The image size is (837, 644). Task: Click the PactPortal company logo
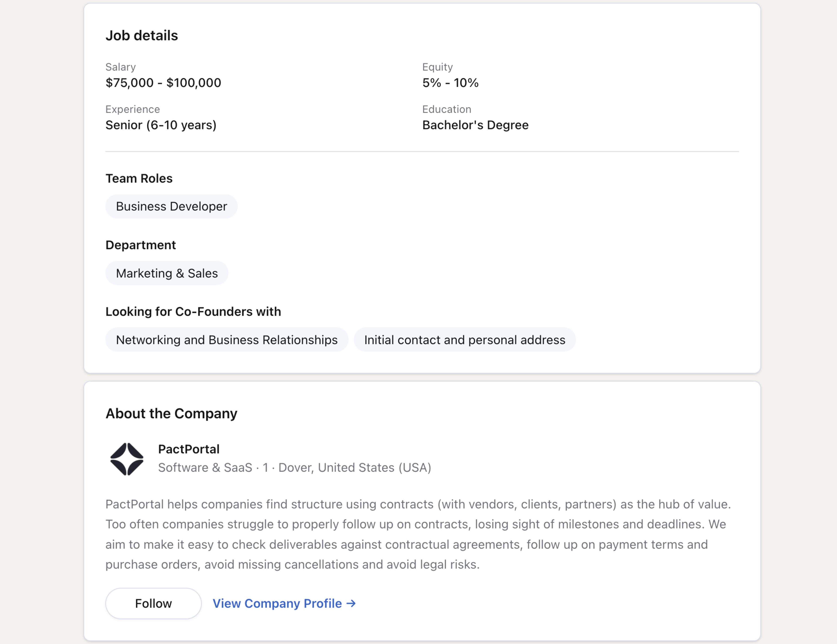[x=127, y=459]
